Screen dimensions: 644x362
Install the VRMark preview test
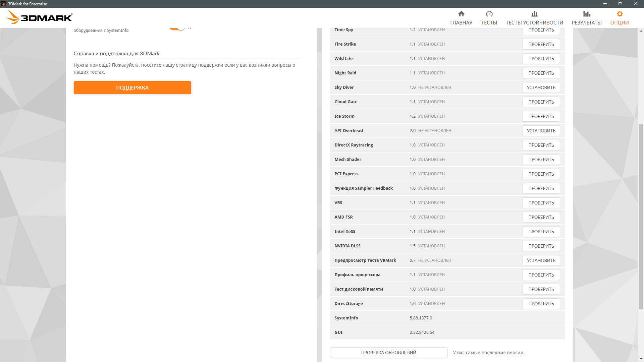pos(541,260)
